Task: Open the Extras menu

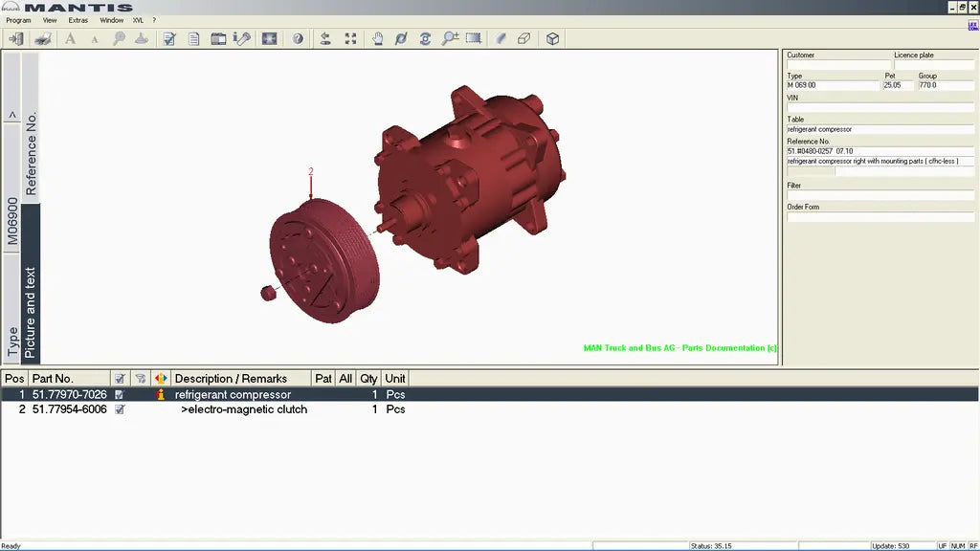Action: click(78, 20)
